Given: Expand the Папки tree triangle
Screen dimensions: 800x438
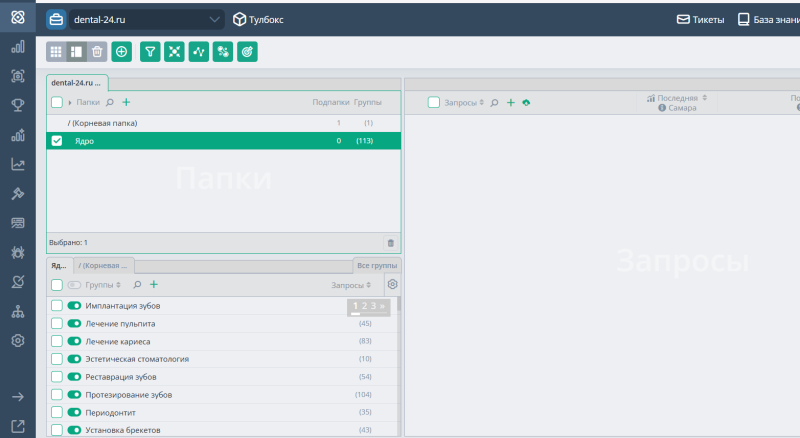Looking at the screenshot, I should pyautogui.click(x=70, y=103).
